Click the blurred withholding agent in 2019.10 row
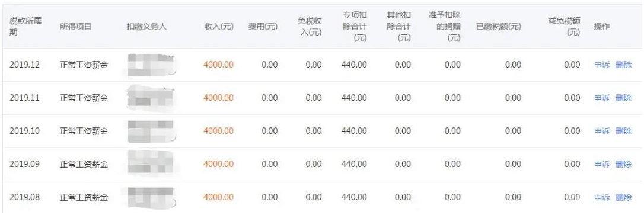 click(x=150, y=131)
